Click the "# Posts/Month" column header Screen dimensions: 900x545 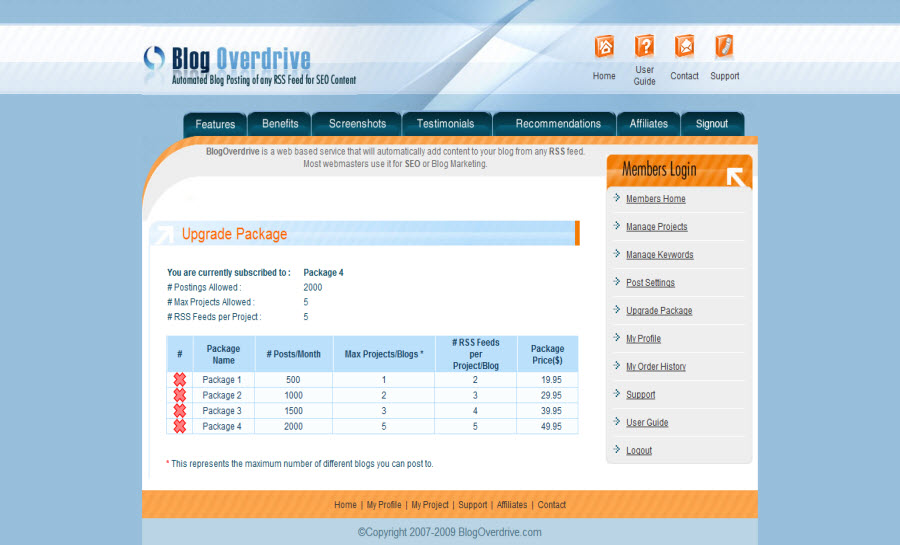click(293, 354)
